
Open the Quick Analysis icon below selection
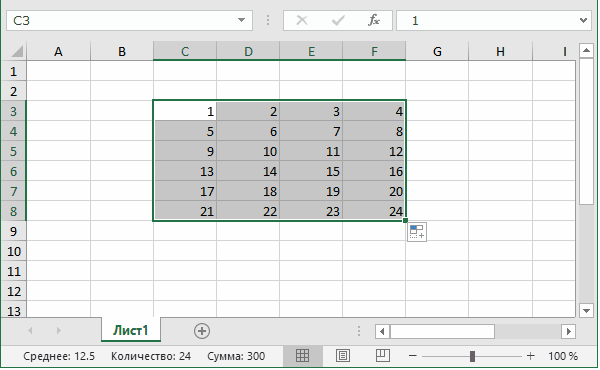click(417, 232)
